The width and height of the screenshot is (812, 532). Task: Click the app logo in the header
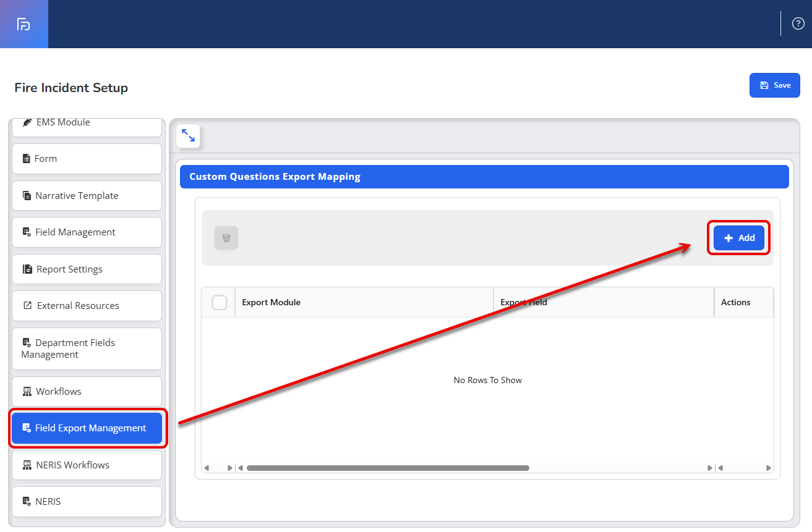point(24,24)
